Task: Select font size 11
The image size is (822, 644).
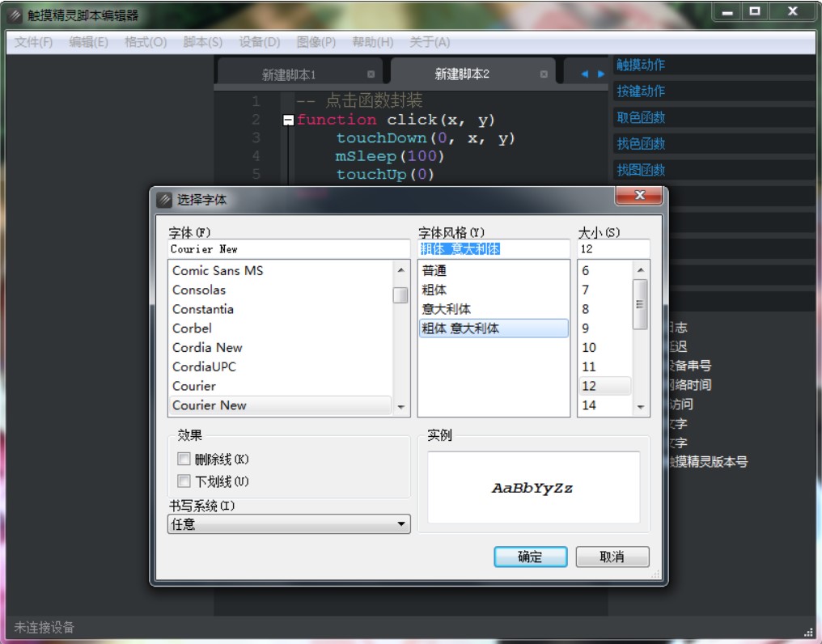Action: click(605, 367)
